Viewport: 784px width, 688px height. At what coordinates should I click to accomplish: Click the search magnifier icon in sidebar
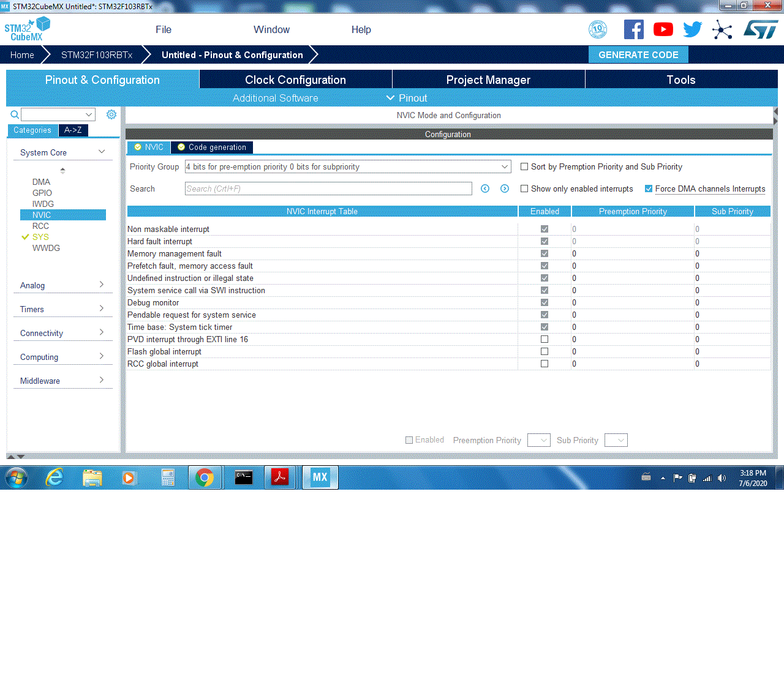(15, 114)
